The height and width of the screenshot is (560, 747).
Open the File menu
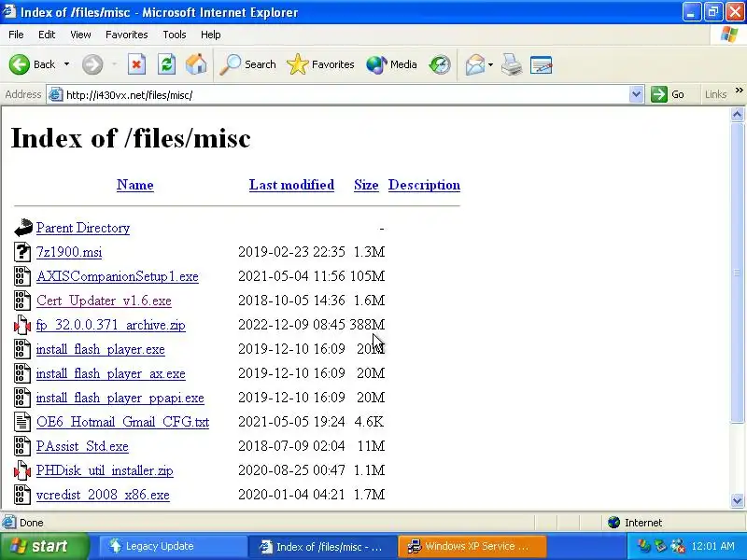point(16,35)
